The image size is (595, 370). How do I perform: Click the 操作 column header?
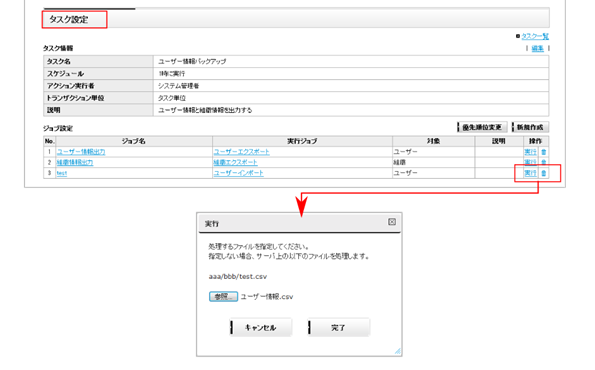coord(536,141)
